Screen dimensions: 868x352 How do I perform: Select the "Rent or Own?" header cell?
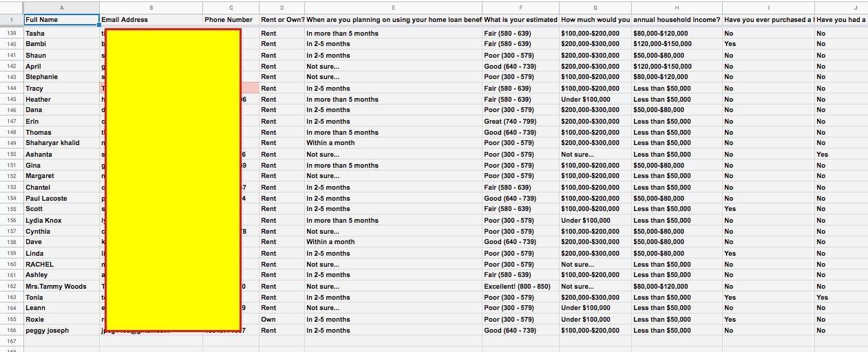coord(282,20)
